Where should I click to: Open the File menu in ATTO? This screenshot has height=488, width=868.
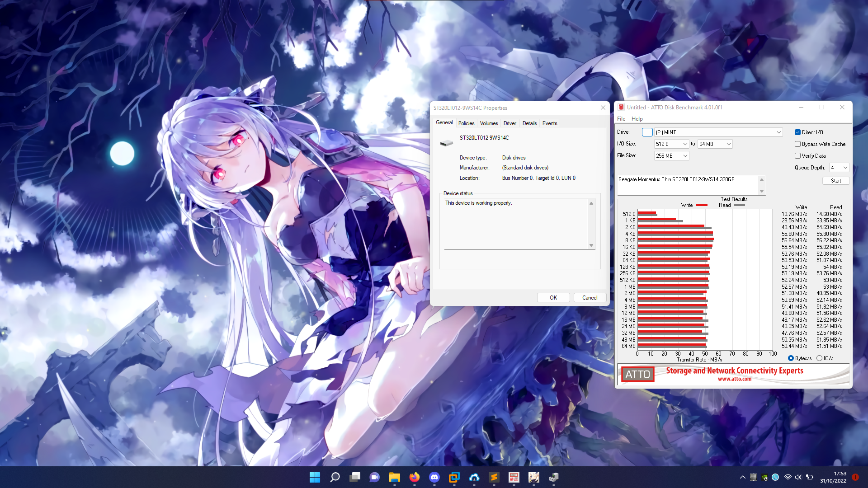point(621,119)
